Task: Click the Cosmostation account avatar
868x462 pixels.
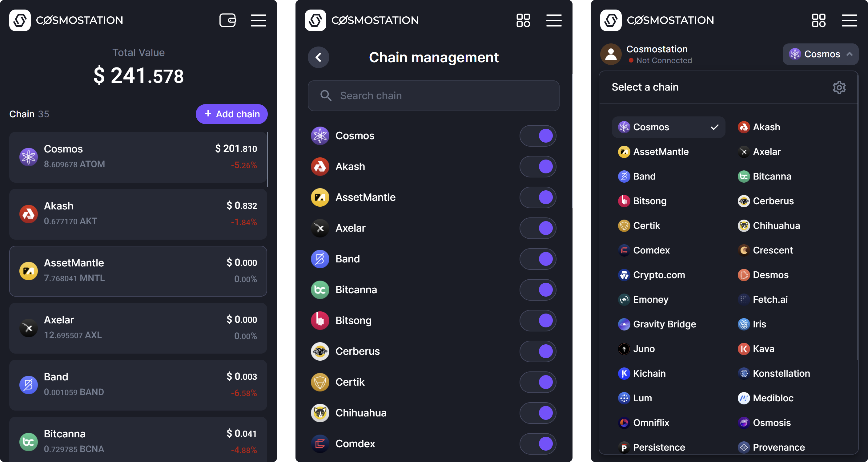Action: [611, 54]
